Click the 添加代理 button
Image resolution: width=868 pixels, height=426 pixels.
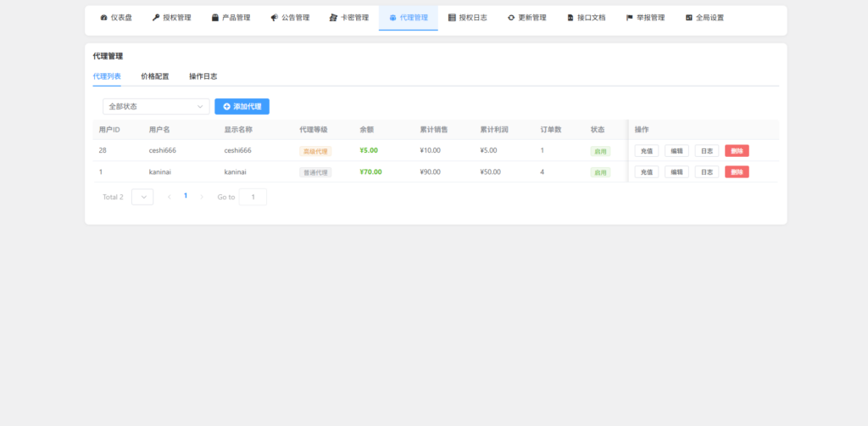[242, 106]
